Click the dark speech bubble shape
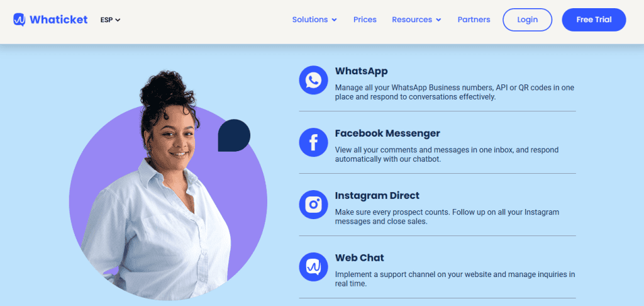The width and height of the screenshot is (644, 306). point(234,135)
